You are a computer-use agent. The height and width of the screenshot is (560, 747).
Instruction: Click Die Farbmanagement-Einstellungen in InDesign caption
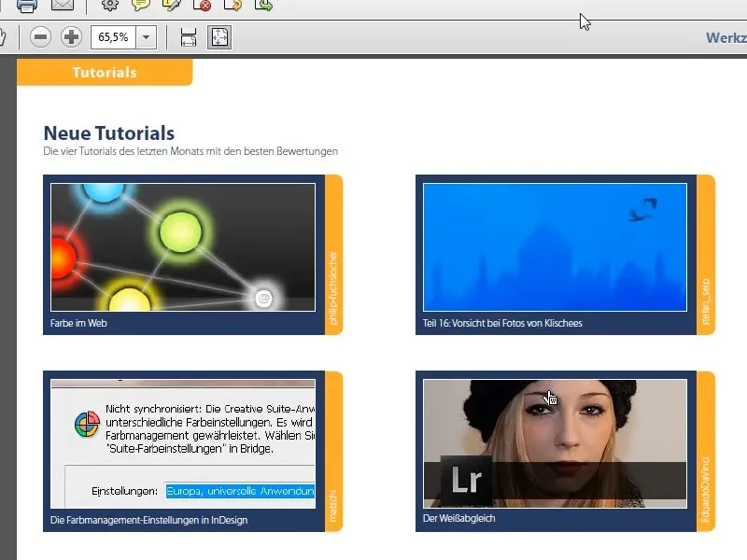coord(149,520)
